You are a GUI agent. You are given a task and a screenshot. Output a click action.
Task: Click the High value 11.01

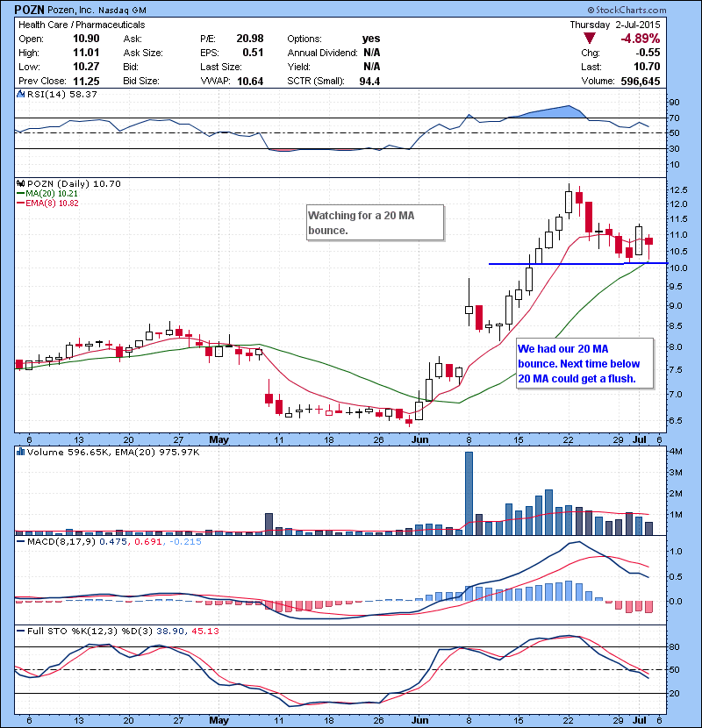(x=86, y=53)
